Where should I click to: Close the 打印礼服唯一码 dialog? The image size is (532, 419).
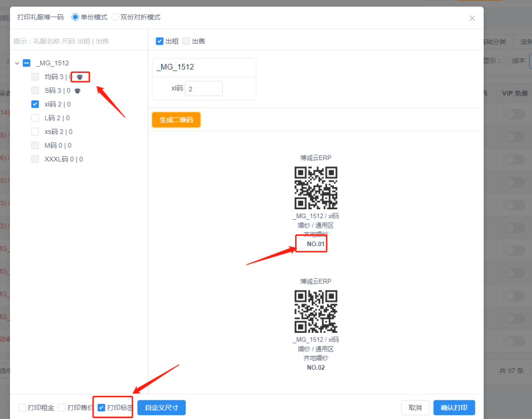[472, 18]
